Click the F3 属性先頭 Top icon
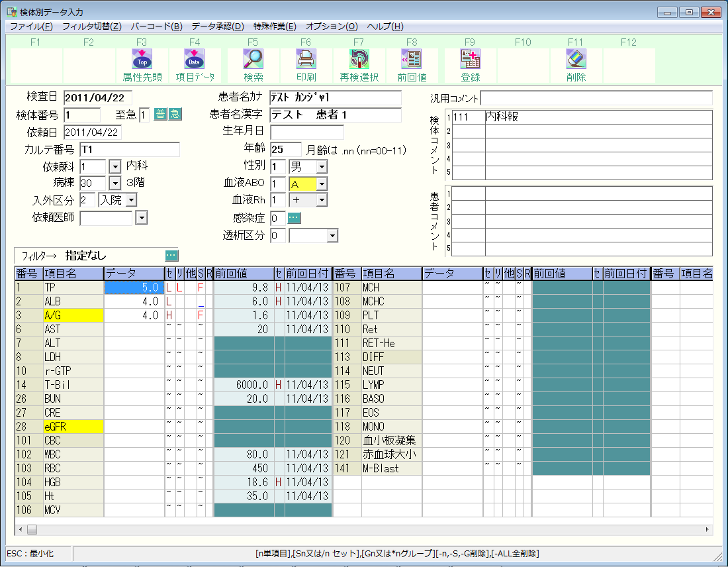The image size is (728, 567). click(x=142, y=59)
